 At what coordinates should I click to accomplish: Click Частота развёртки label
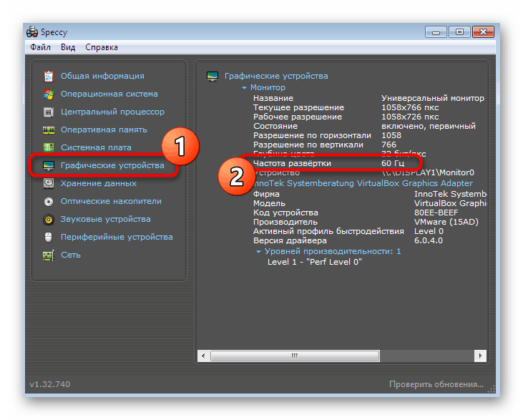click(292, 163)
